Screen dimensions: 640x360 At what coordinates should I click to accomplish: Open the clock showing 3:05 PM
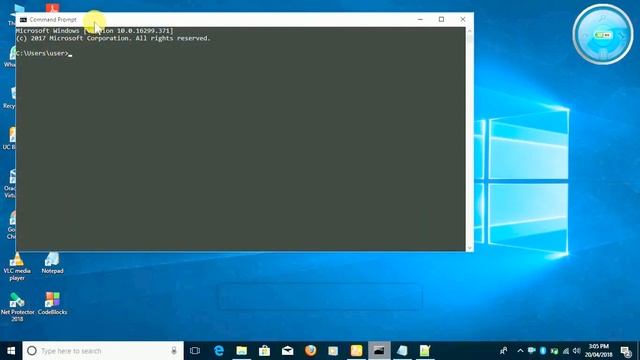[599, 351]
